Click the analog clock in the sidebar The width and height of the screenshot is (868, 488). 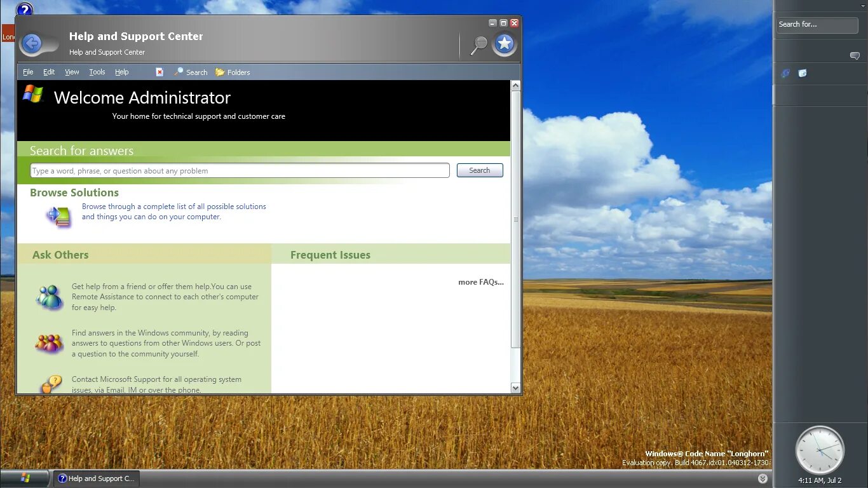tap(820, 450)
